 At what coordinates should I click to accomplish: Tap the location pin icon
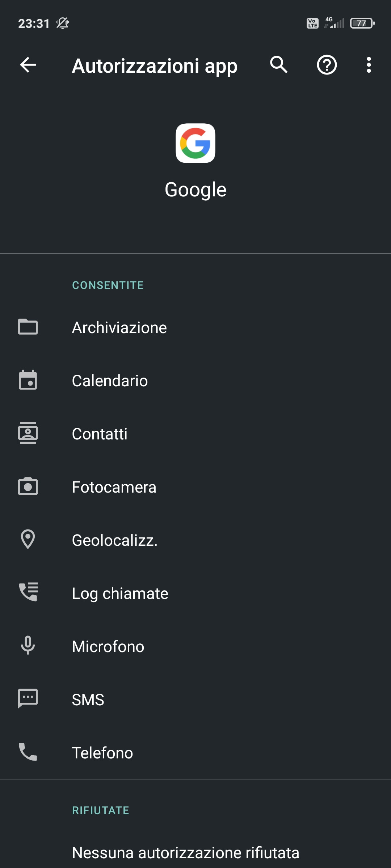pos(28,540)
